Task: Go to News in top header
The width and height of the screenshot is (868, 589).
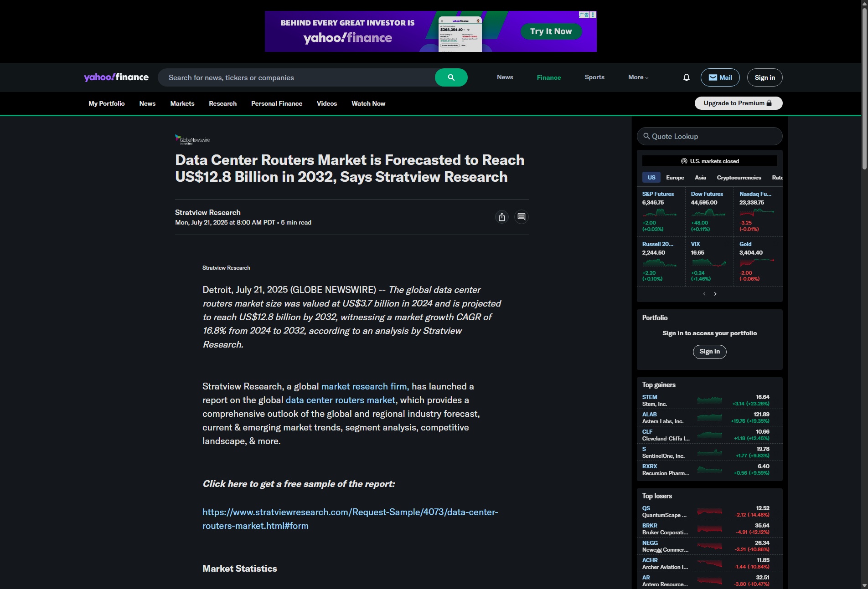Action: click(x=505, y=77)
